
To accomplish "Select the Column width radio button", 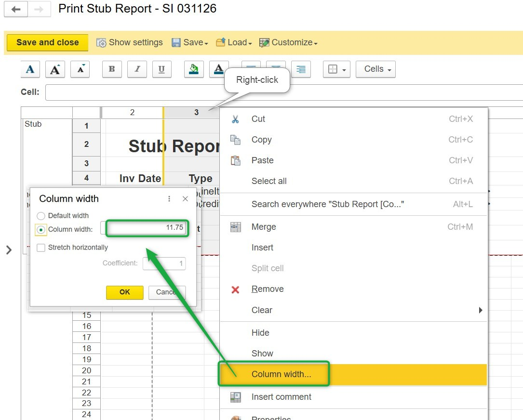I will [x=41, y=229].
